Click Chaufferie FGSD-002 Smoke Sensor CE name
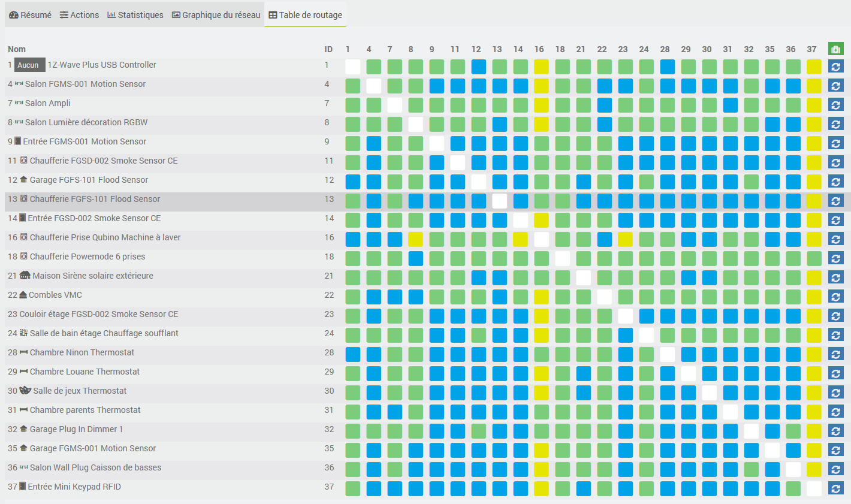This screenshot has width=851, height=504. coord(104,161)
